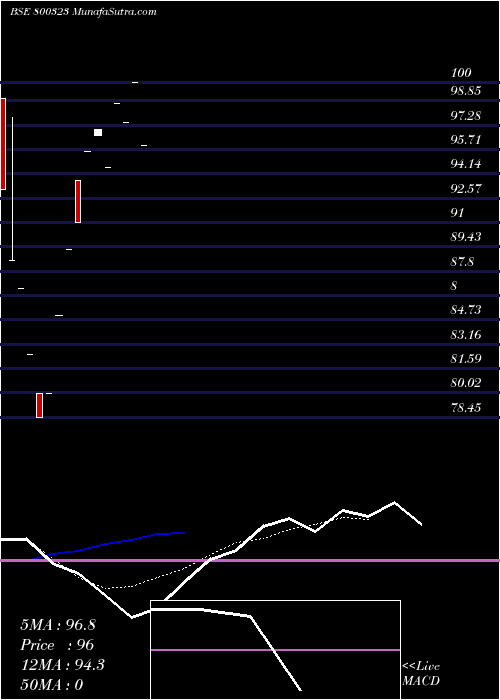500x700 pixels.
Task: Click the 83.16 axis label
Action: [465, 334]
